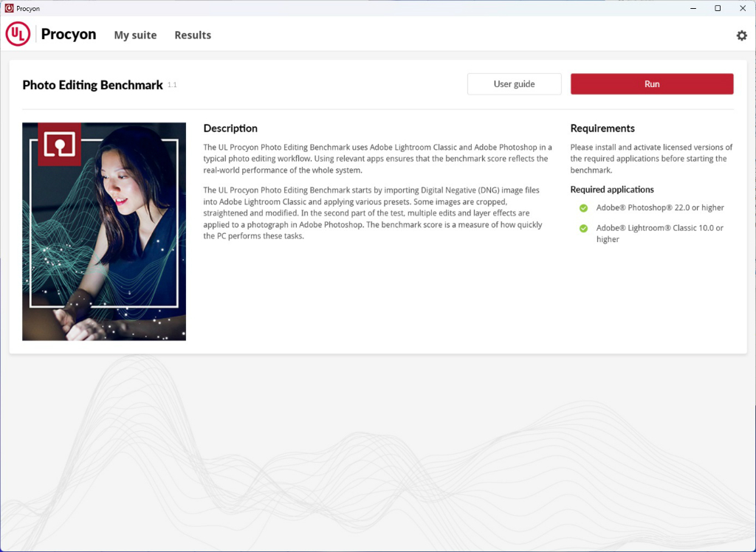Click the Description heading

click(230, 128)
